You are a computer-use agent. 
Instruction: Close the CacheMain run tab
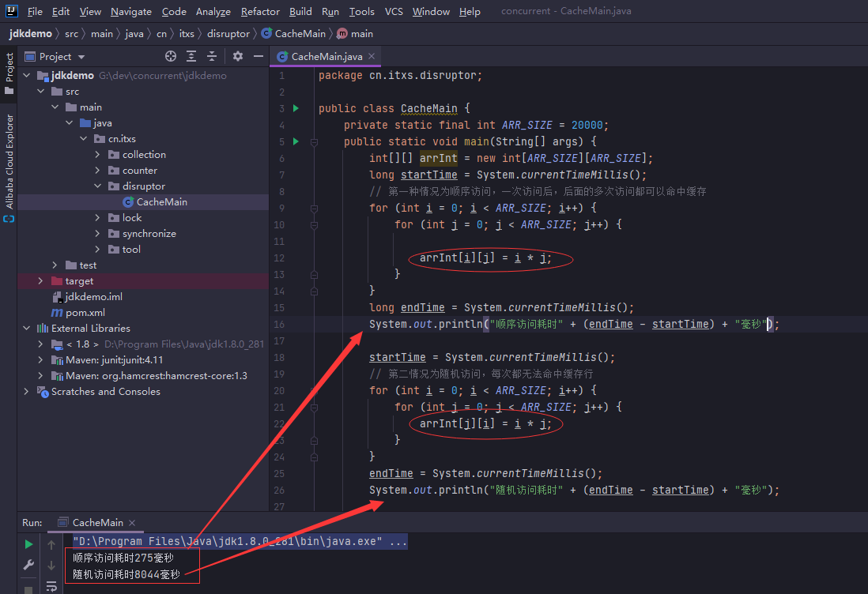point(132,523)
